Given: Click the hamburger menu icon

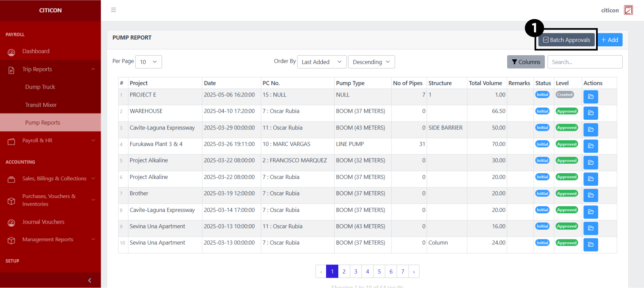Looking at the screenshot, I should 113,10.
